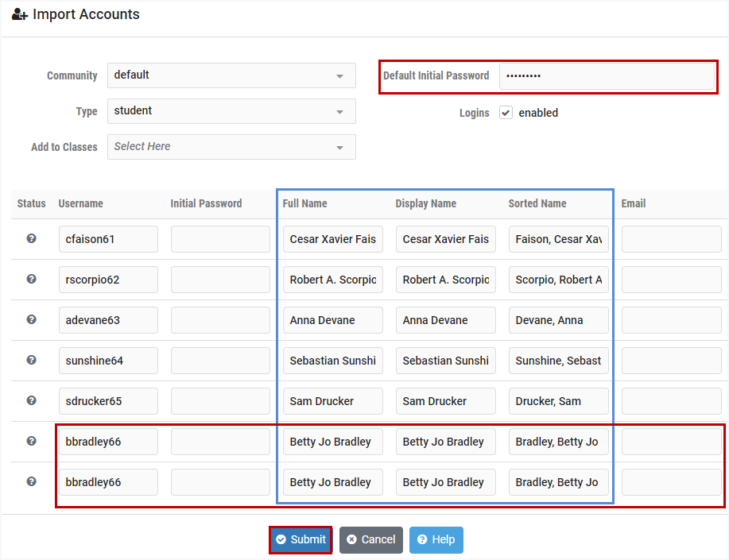Edit the Anna Devane Full Name field
Screen dimensions: 729x560
point(332,320)
